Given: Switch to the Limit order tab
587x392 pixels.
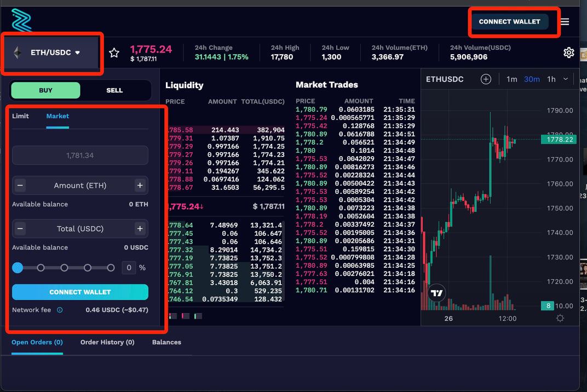Looking at the screenshot, I should click(20, 116).
